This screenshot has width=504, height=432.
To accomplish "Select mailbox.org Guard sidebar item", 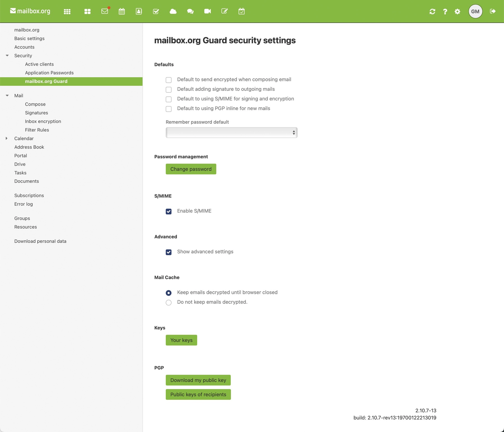I will (x=71, y=81).
